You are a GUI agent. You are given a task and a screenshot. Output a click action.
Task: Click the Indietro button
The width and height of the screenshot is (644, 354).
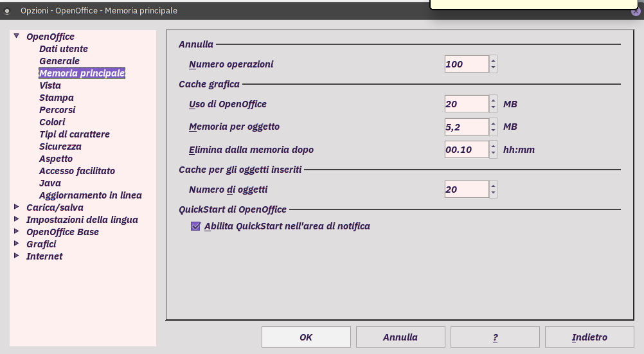coord(589,337)
